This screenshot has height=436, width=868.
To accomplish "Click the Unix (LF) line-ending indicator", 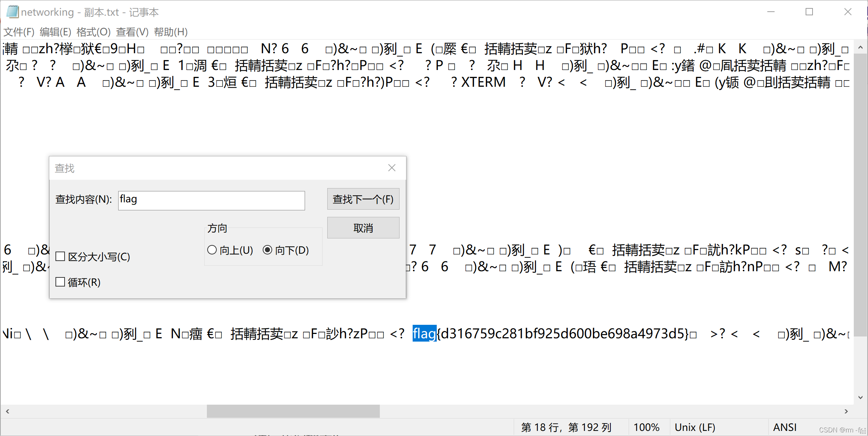I will click(x=695, y=427).
